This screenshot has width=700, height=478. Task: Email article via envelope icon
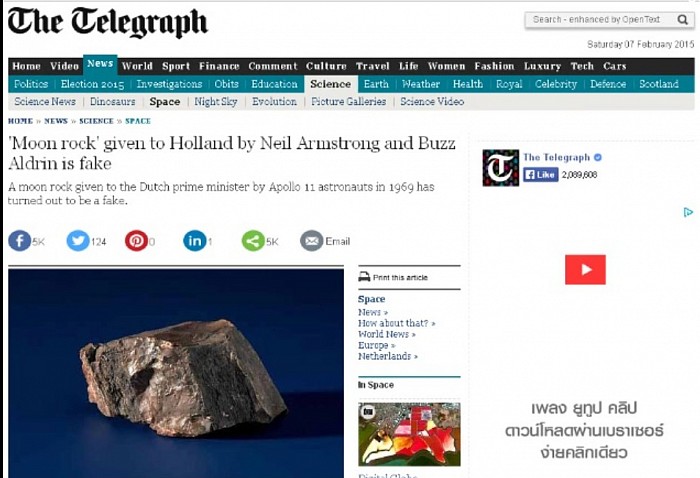(312, 241)
